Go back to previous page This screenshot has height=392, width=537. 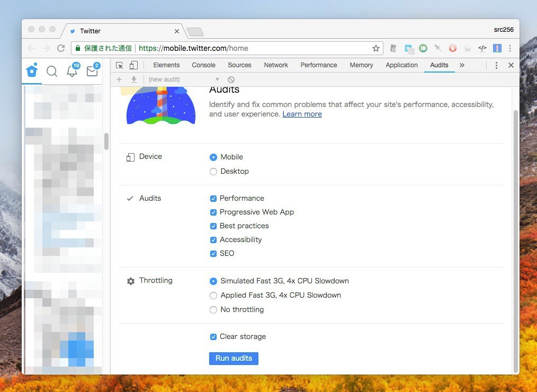(31, 48)
